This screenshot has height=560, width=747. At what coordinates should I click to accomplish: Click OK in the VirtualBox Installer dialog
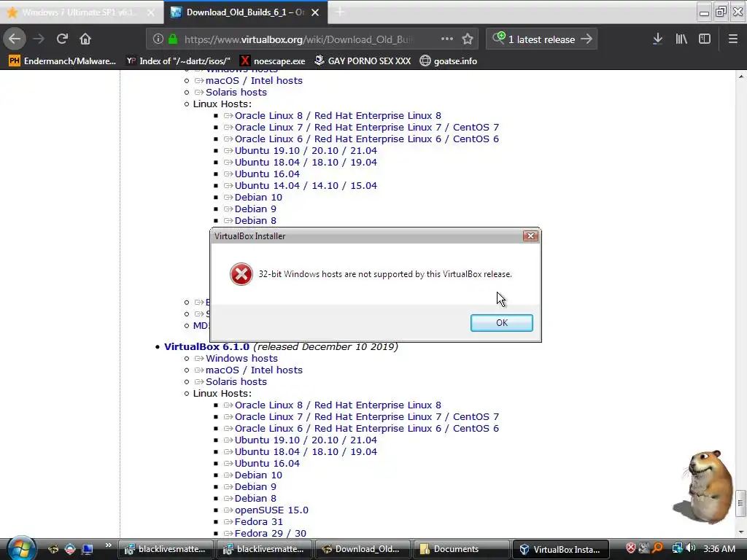501,323
